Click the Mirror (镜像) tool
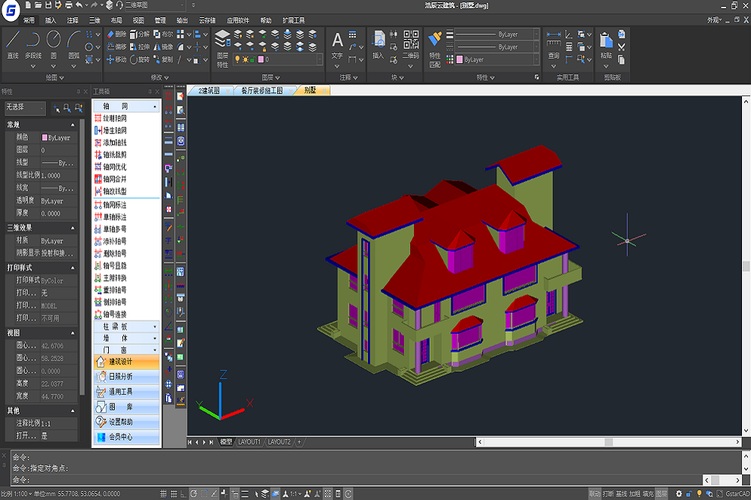Viewport: 751px width, 500px height. pos(163,47)
